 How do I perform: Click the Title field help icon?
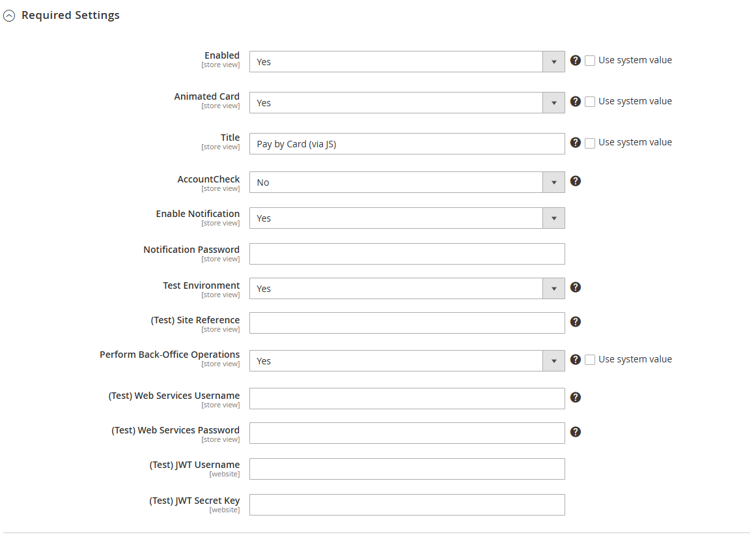click(x=575, y=142)
